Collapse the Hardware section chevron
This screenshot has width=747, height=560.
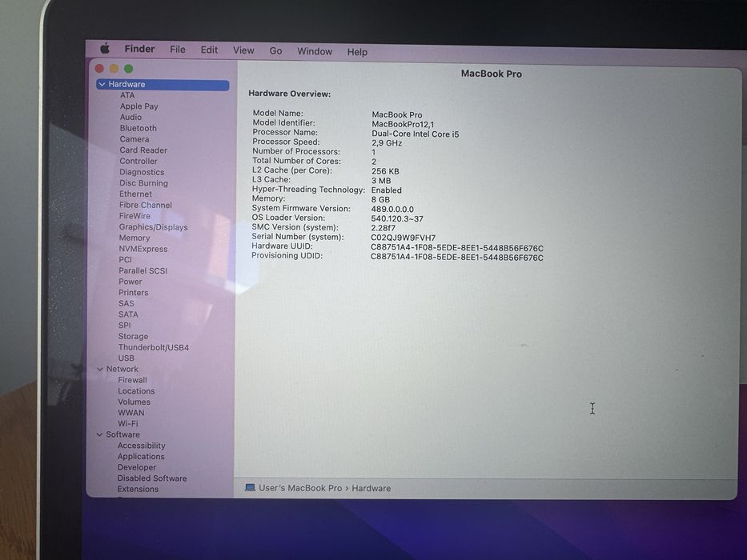pyautogui.click(x=102, y=84)
